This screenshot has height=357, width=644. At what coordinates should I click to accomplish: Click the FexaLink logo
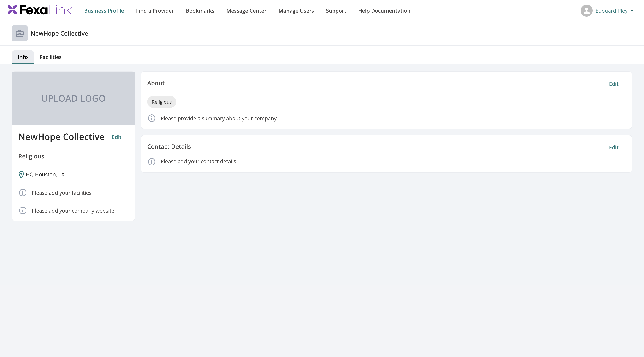tap(40, 10)
